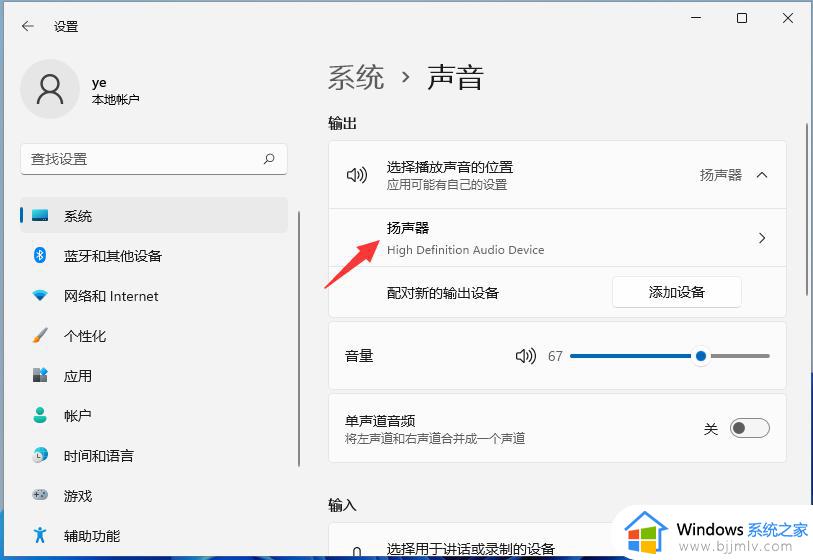
Task: Collapse the output device list chevron
Action: point(762,175)
